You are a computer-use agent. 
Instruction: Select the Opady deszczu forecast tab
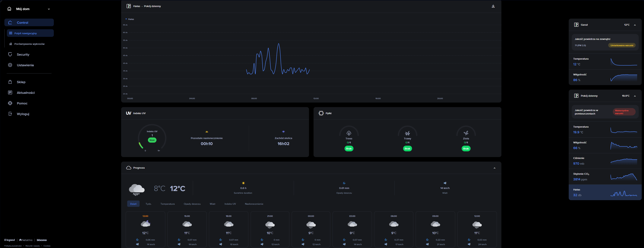click(192, 204)
